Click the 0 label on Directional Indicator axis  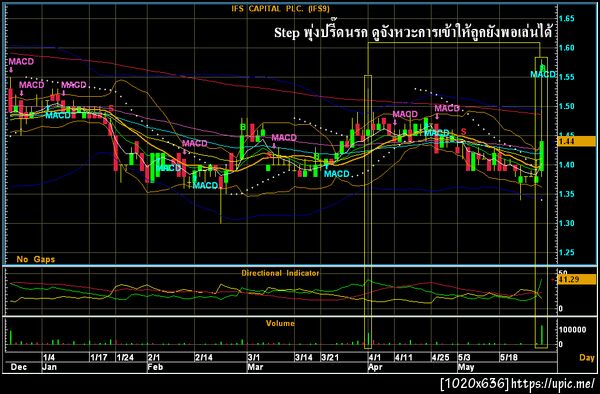click(x=561, y=308)
